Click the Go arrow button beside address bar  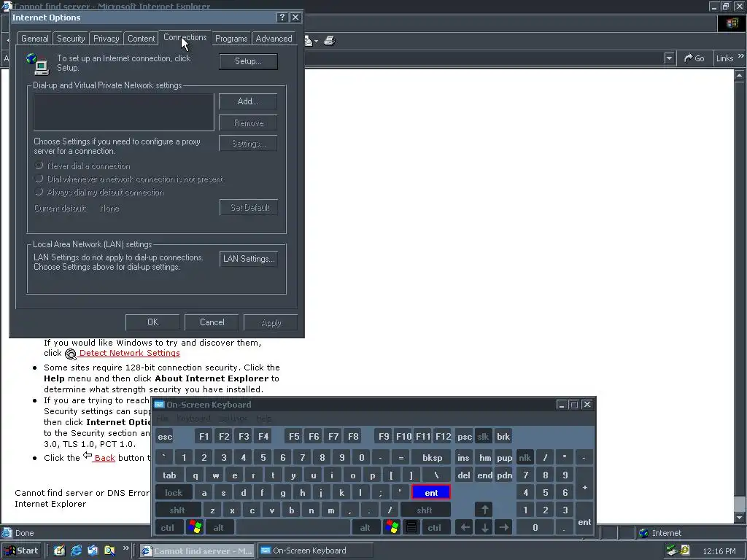pyautogui.click(x=694, y=58)
